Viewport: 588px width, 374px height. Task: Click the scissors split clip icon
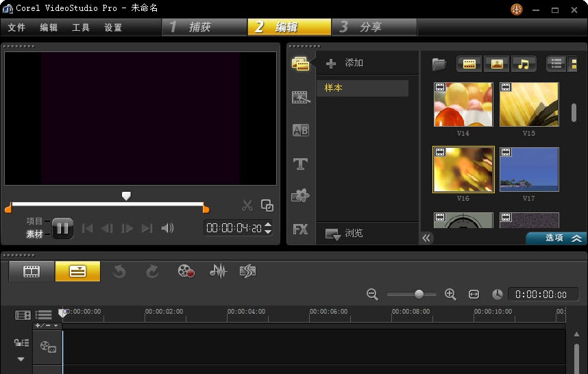pos(247,205)
